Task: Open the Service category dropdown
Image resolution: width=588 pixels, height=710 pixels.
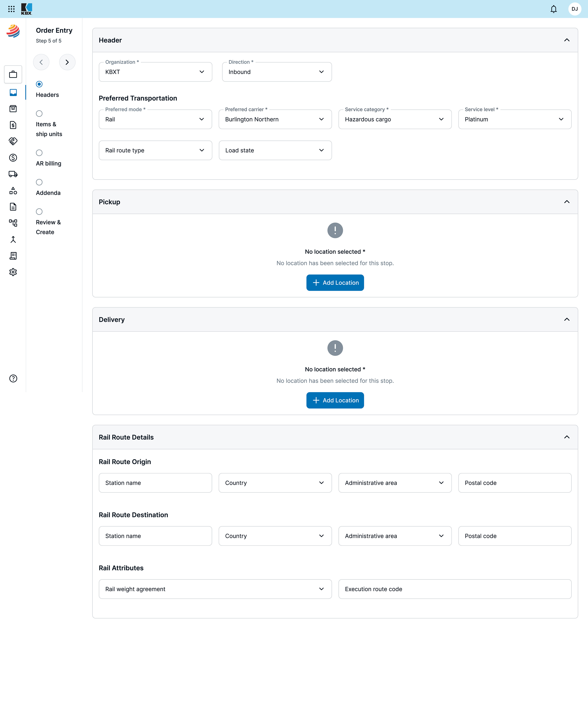Action: pos(395,119)
